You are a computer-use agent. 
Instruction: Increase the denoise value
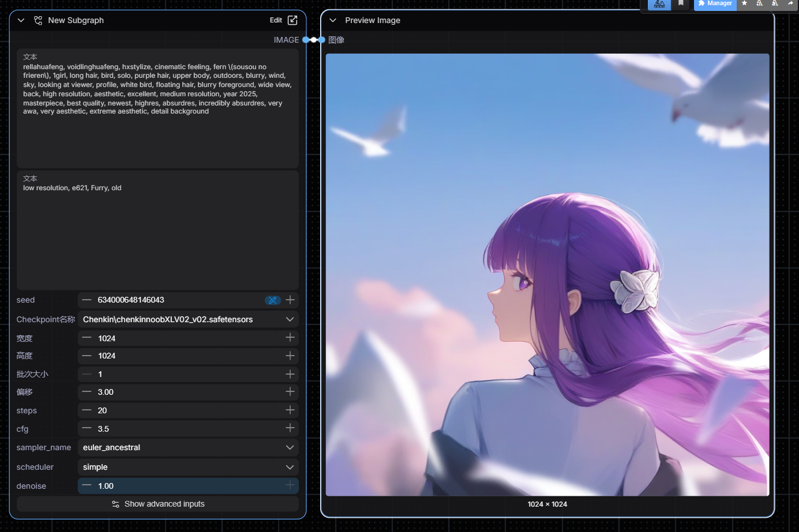290,486
